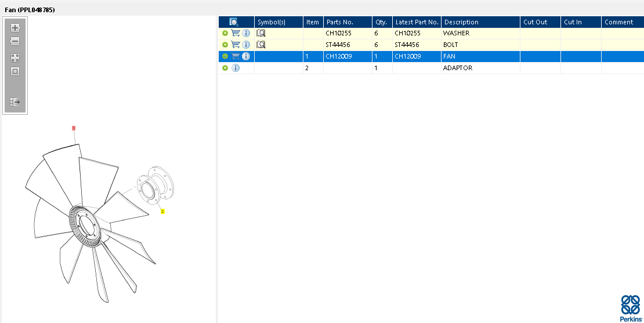Click the Cut Out column header

540,22
